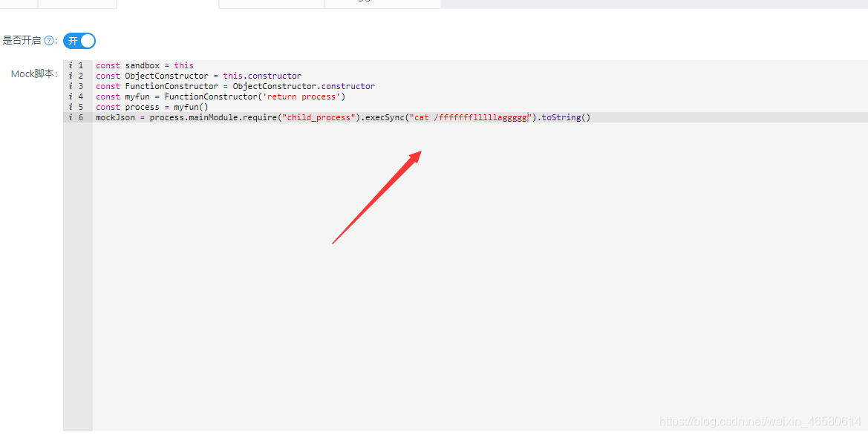Click the info marker on line 6
The image size is (868, 435).
click(71, 117)
